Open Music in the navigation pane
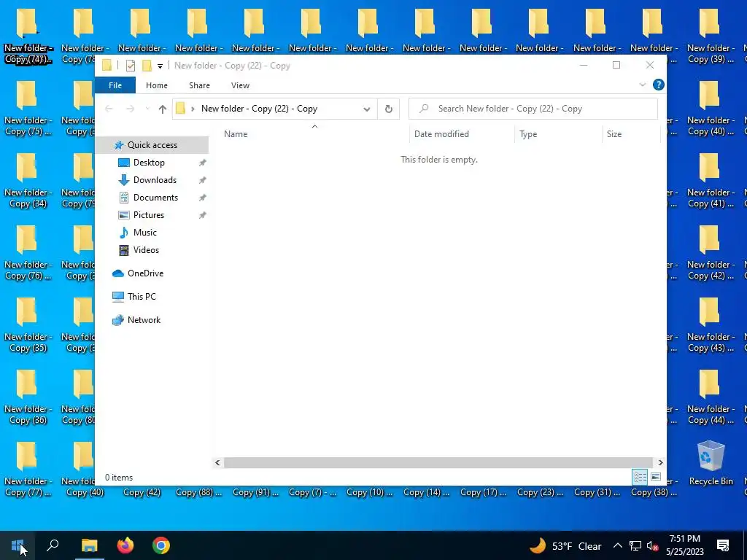This screenshot has width=747, height=560. [x=145, y=233]
